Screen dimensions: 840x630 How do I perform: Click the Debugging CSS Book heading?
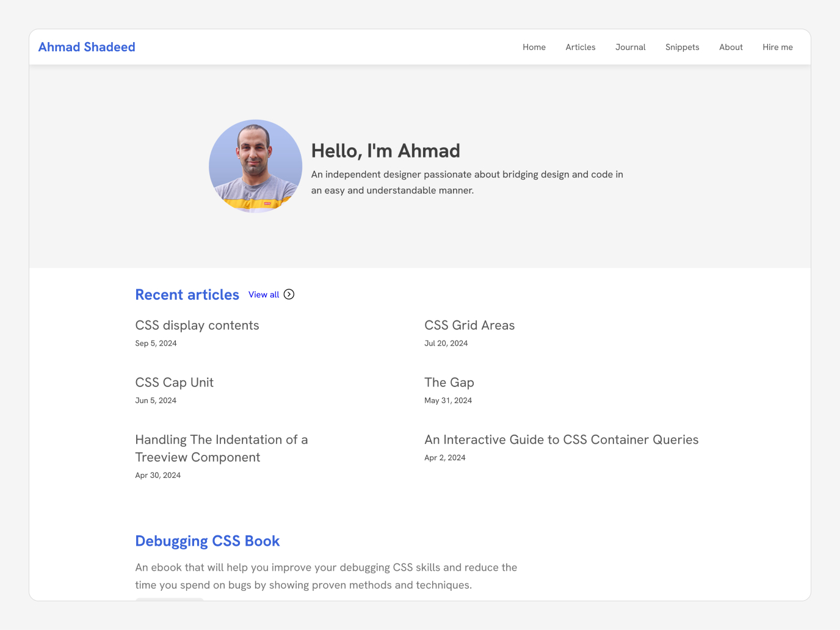point(208,541)
